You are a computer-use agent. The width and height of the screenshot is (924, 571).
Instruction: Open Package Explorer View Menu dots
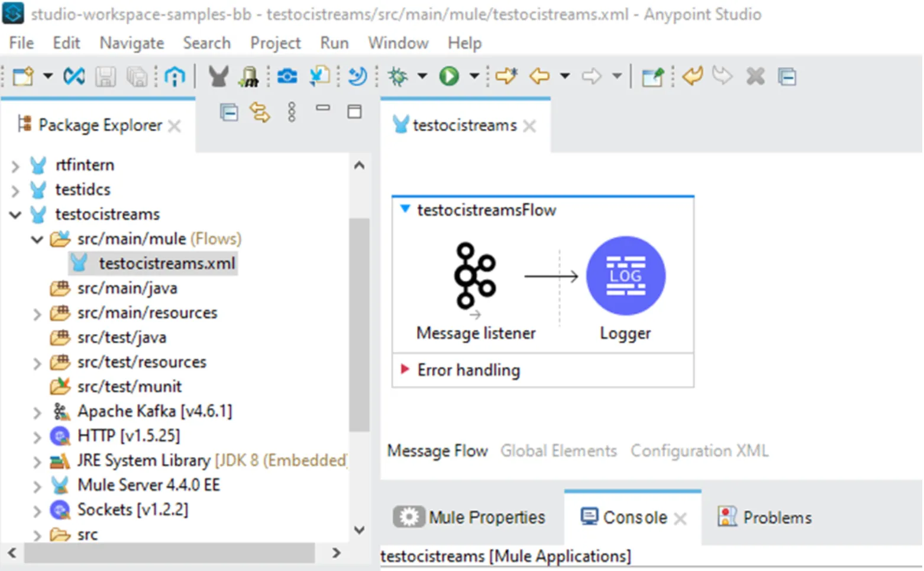292,112
